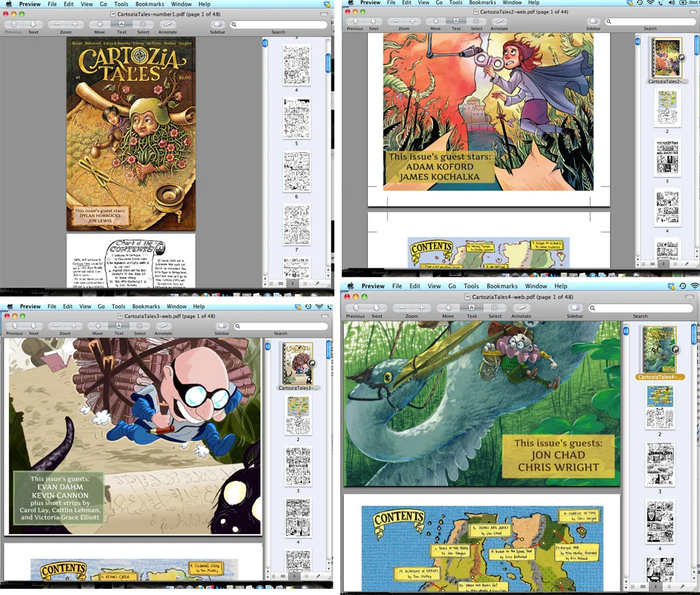Go to Next page in CartoziaTales-number1.pdf window
The width and height of the screenshot is (700, 595).
click(34, 25)
